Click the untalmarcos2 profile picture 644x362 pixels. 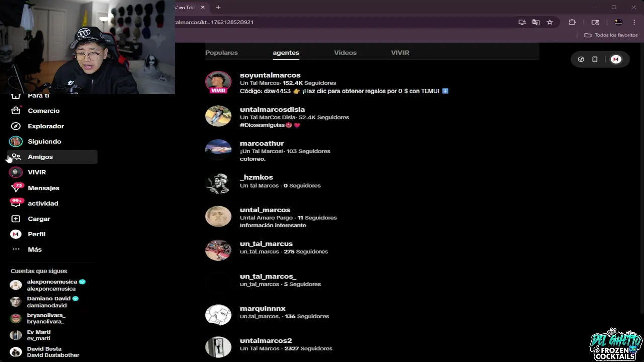pyautogui.click(x=218, y=347)
